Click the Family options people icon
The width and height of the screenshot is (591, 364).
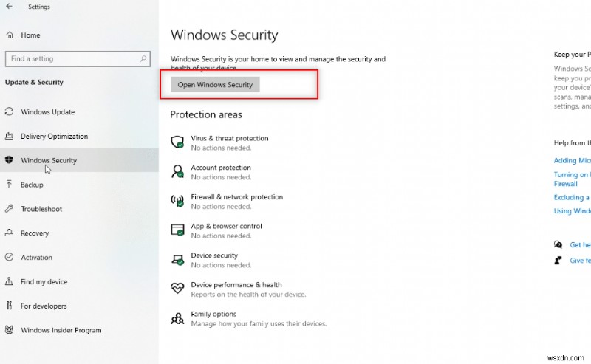click(177, 318)
